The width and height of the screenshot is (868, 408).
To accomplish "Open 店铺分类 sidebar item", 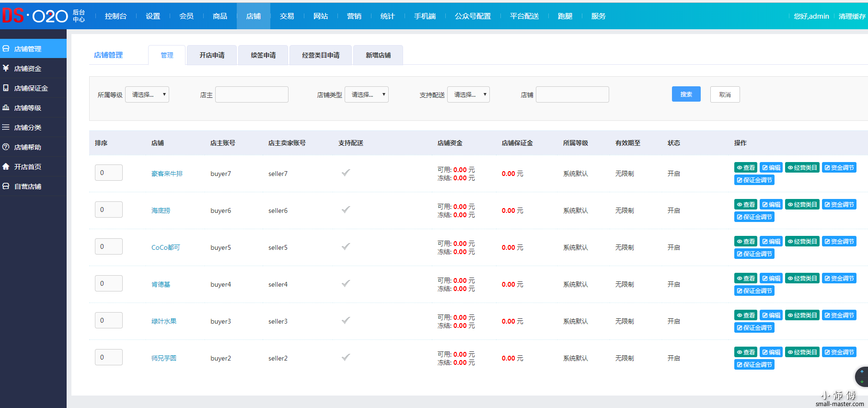I will click(33, 128).
